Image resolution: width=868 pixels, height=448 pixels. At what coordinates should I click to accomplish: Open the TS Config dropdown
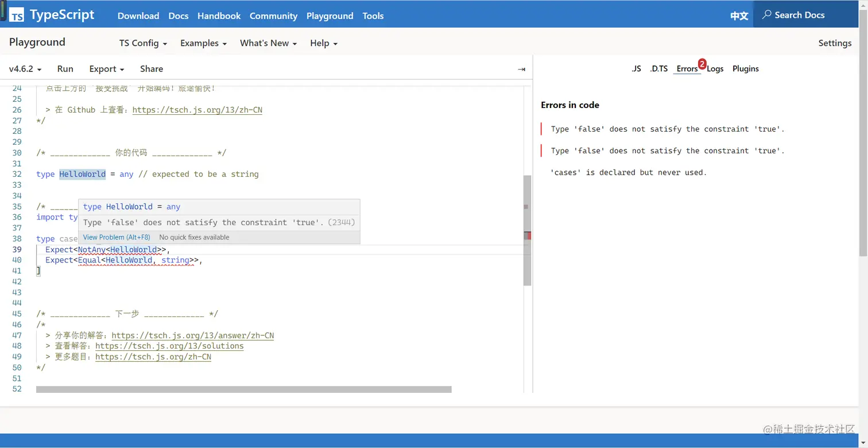pyautogui.click(x=143, y=43)
